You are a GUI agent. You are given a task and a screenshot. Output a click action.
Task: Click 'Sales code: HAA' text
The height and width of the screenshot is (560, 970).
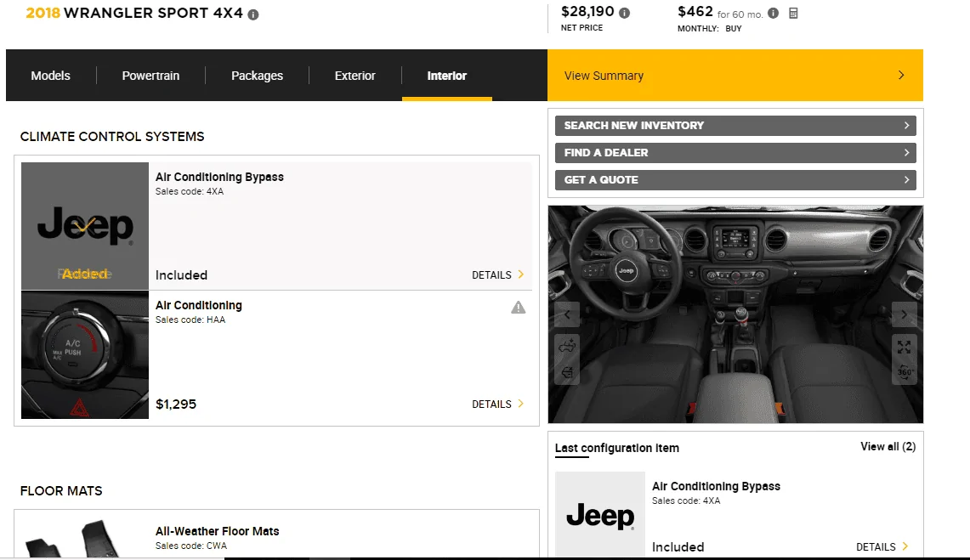pyautogui.click(x=190, y=320)
